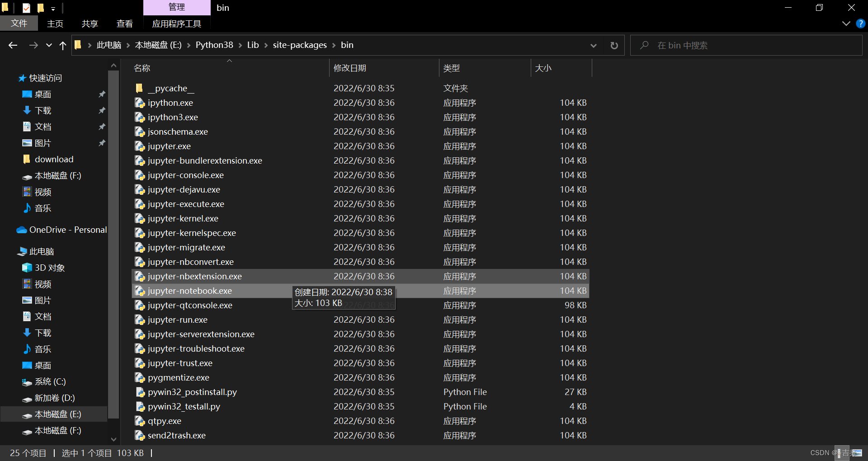Open 快速访问 in navigation pane

46,78
